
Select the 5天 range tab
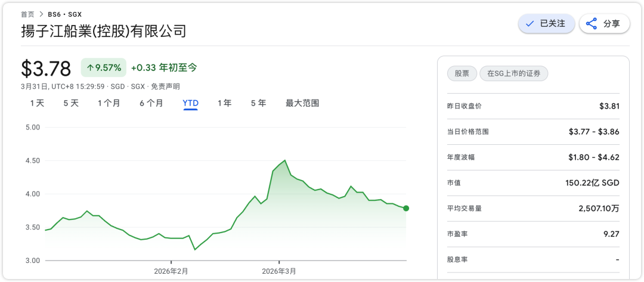point(71,103)
